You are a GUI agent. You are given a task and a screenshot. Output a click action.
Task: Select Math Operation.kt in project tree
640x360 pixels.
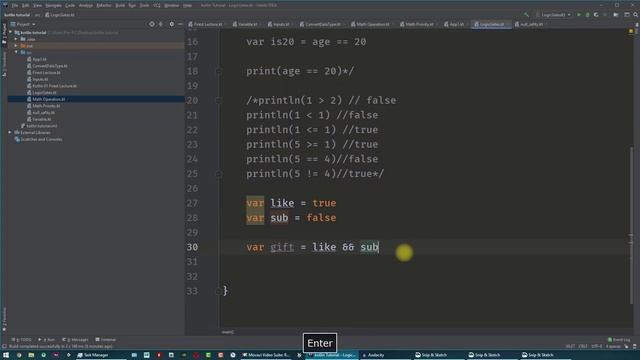pyautogui.click(x=49, y=99)
